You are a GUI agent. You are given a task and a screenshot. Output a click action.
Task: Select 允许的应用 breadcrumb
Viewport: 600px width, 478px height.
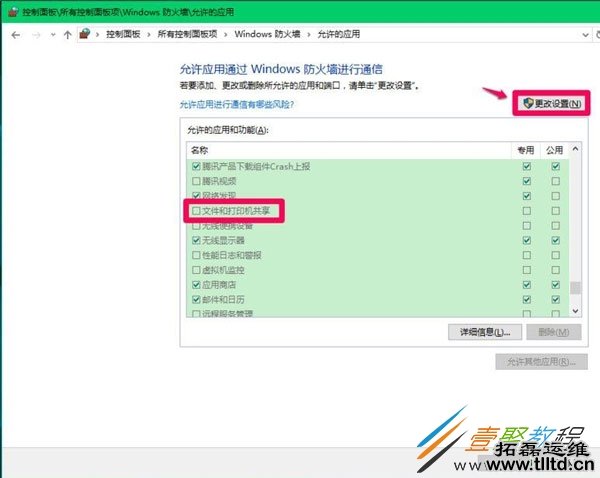click(339, 34)
